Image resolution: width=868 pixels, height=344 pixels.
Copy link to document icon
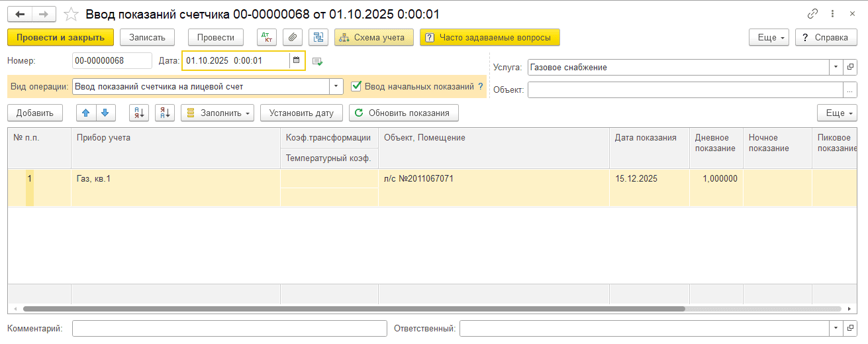pyautogui.click(x=812, y=14)
